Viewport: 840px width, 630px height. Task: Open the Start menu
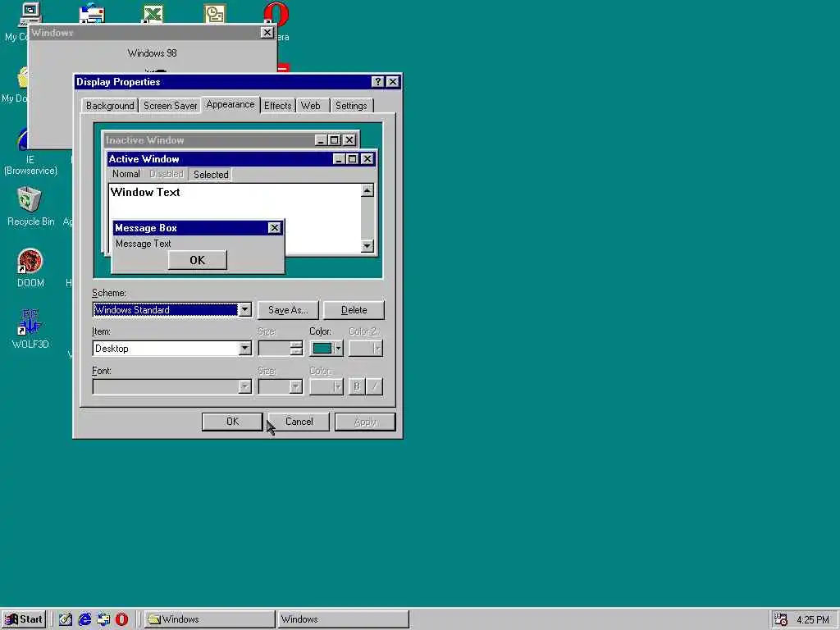tap(24, 619)
